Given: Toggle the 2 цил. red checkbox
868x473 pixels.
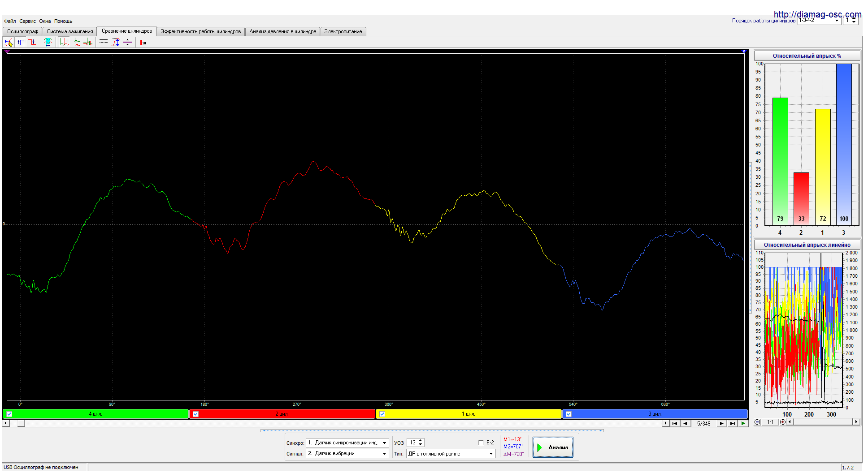Looking at the screenshot, I should click(x=196, y=414).
